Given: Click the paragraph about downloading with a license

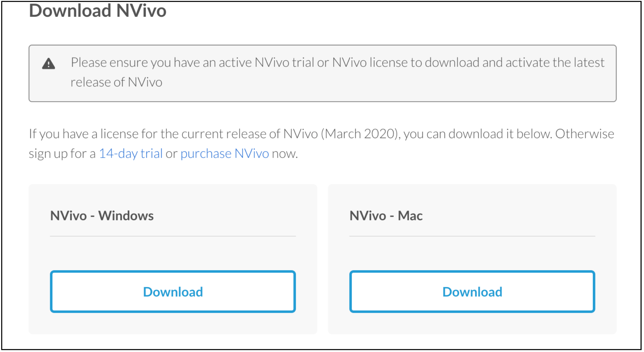Looking at the screenshot, I should click(321, 144).
